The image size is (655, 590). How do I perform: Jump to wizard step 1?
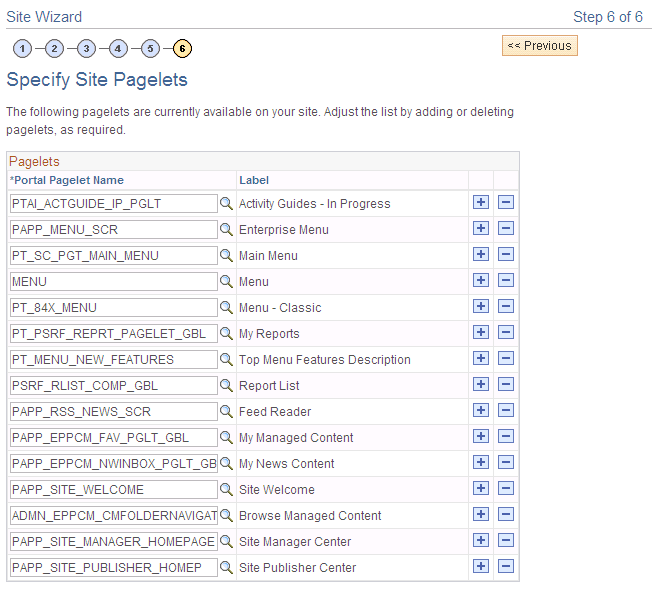coord(23,48)
